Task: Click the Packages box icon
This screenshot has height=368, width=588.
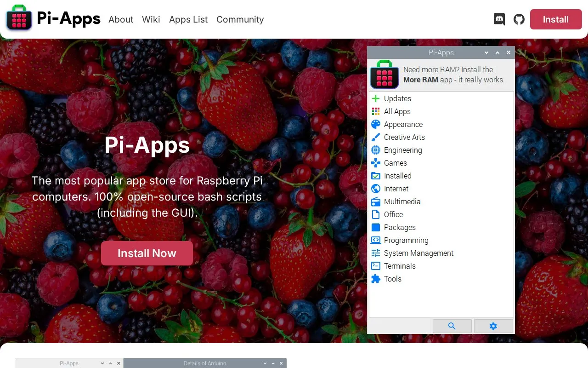Action: [x=376, y=227]
